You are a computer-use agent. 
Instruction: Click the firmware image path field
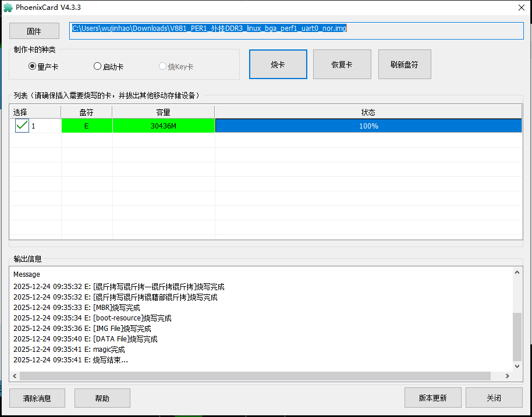tap(296, 31)
